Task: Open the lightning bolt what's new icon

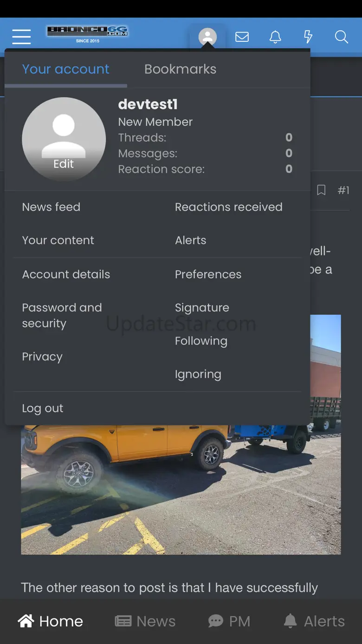Action: pyautogui.click(x=308, y=37)
